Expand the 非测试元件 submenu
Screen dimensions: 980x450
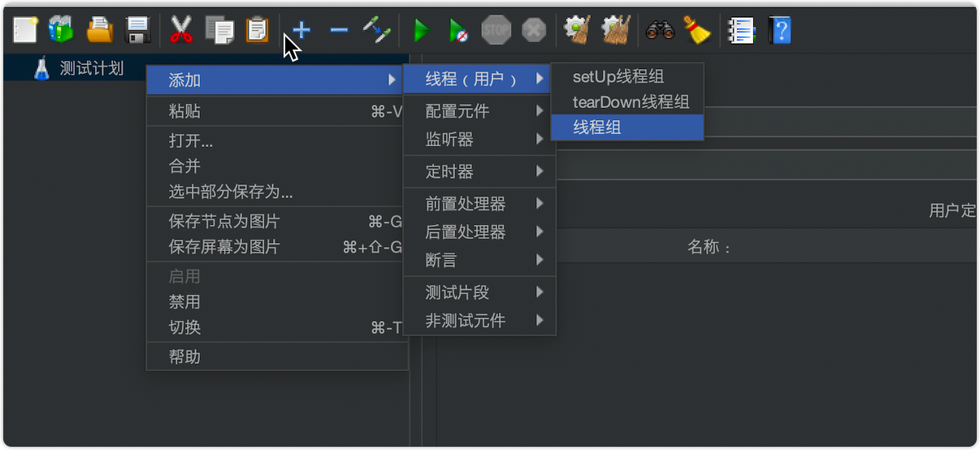479,321
